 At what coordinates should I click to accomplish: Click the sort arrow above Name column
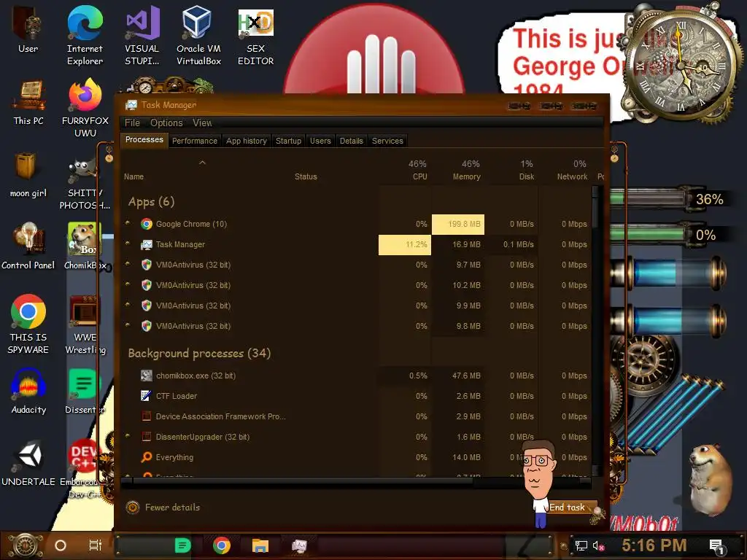pyautogui.click(x=203, y=163)
